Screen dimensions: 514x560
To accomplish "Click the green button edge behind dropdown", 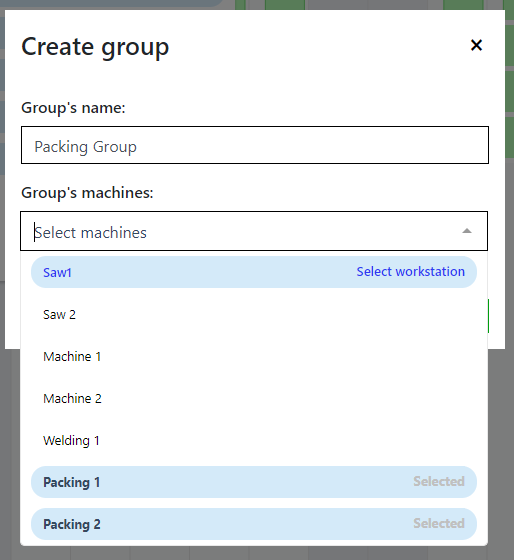I will tap(488, 316).
